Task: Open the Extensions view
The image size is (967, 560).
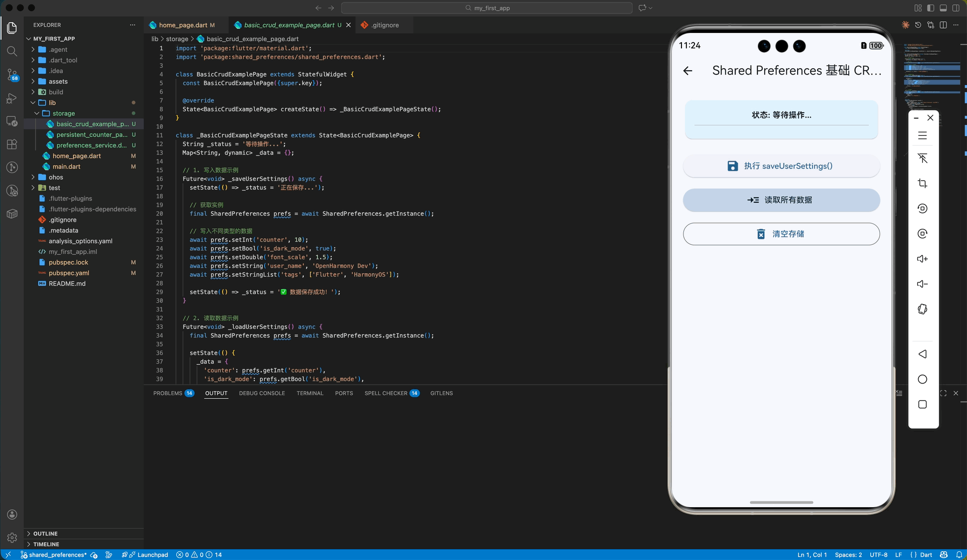Action: [x=12, y=144]
